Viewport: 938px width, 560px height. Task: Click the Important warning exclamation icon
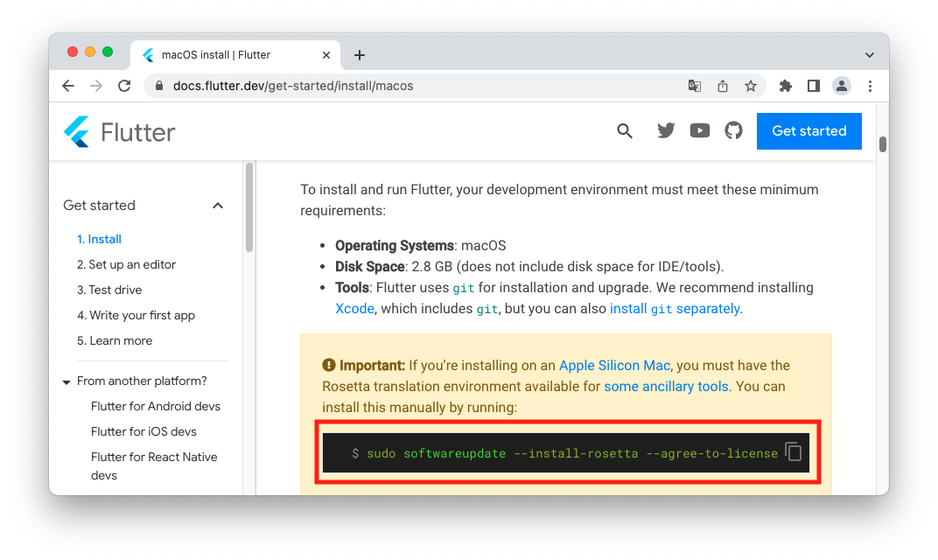pos(328,365)
